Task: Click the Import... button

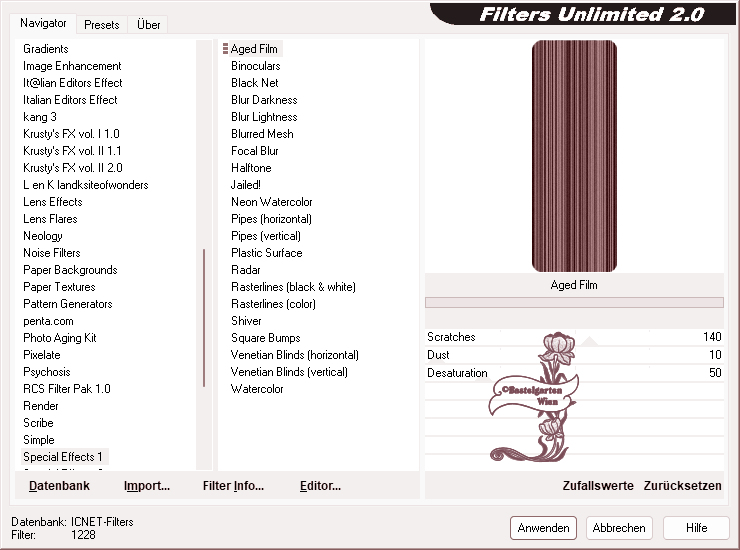Action: 147,486
